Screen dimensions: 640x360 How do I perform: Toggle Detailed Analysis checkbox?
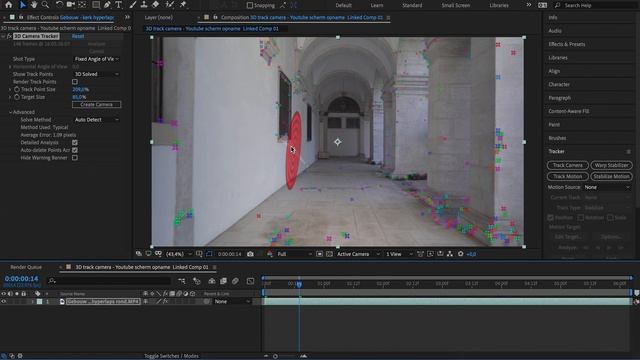pos(75,142)
